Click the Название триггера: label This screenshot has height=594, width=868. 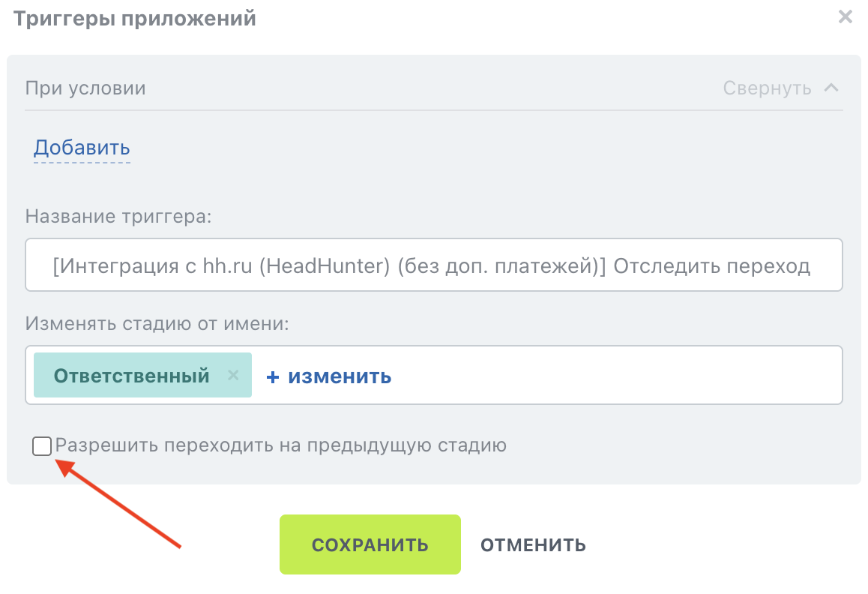point(118,216)
